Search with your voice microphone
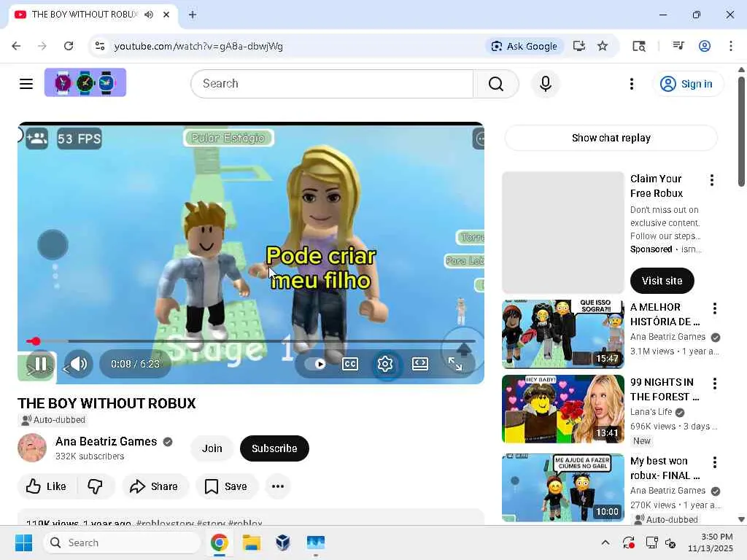 point(546,84)
